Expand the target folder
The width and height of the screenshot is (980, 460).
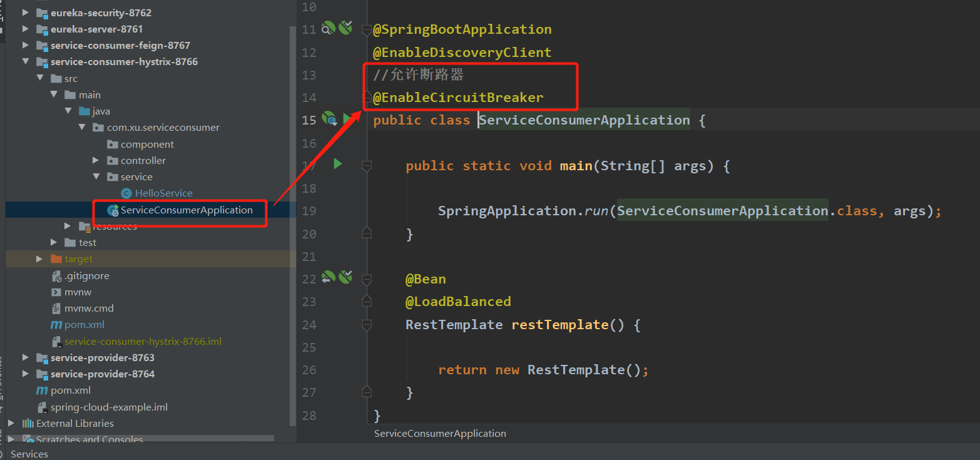(x=39, y=258)
